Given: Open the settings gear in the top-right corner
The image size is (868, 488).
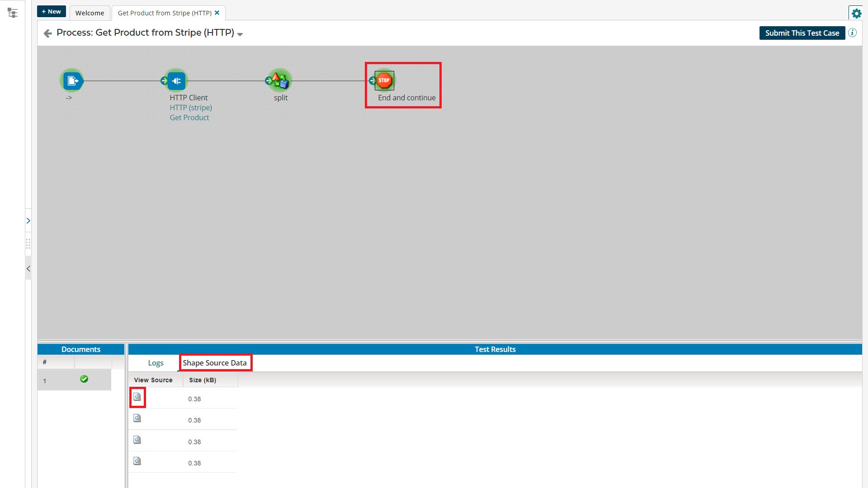Looking at the screenshot, I should point(857,13).
